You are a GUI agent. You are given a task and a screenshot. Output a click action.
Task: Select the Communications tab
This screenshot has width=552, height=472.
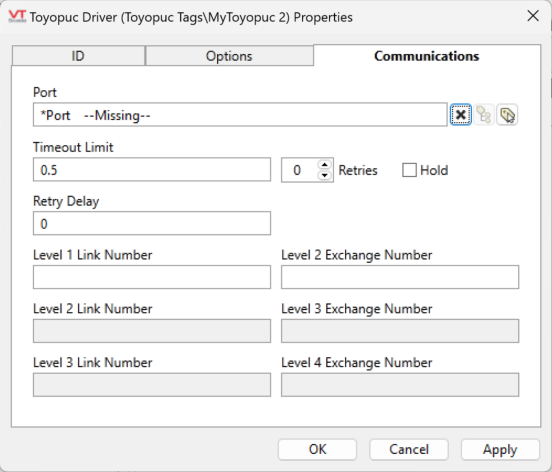[x=427, y=56]
